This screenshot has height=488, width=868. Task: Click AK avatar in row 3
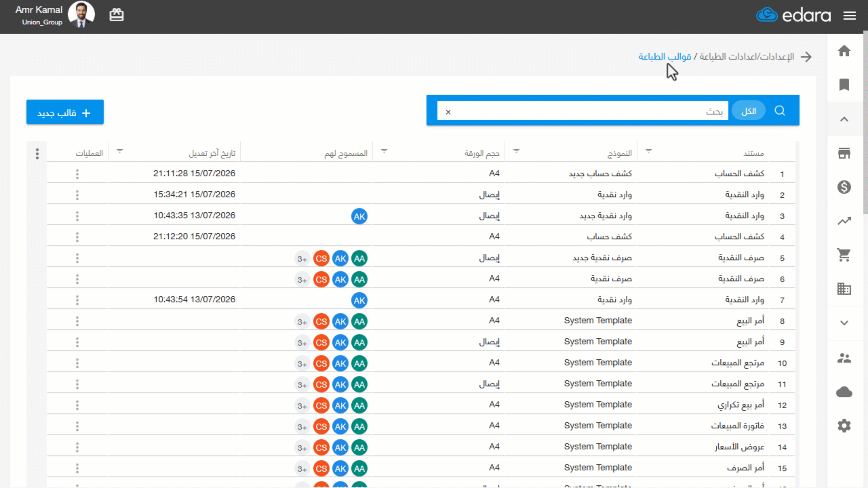pos(359,216)
